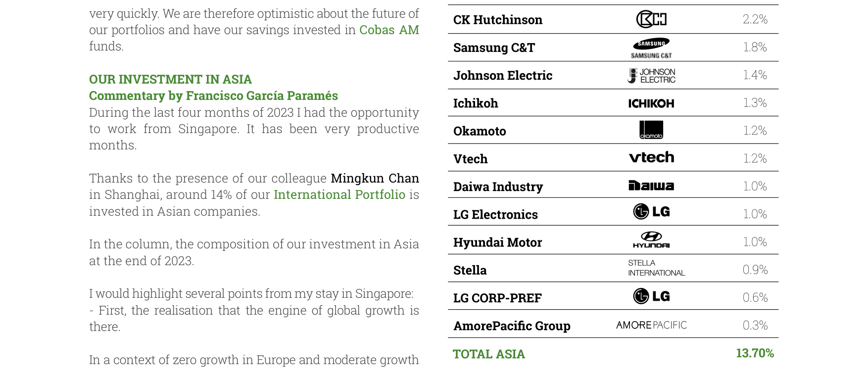
Task: Click the OUR INVESTMENT IN ASIA heading
Action: 170,79
